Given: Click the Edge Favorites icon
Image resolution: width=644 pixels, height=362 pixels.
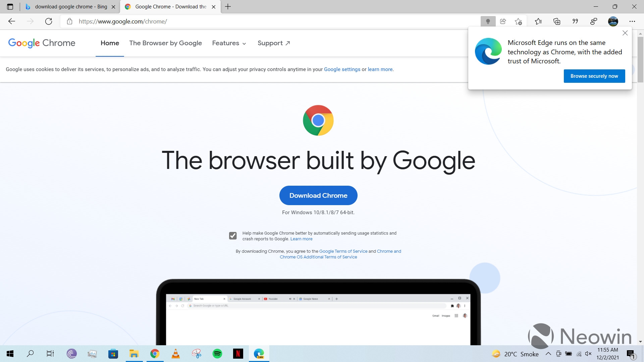Looking at the screenshot, I should (539, 21).
